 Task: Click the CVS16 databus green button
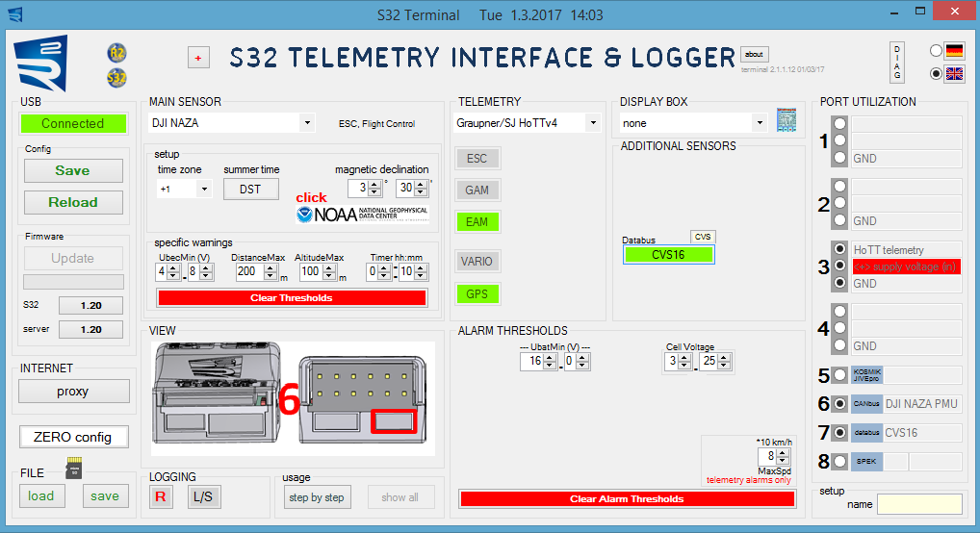(x=669, y=255)
